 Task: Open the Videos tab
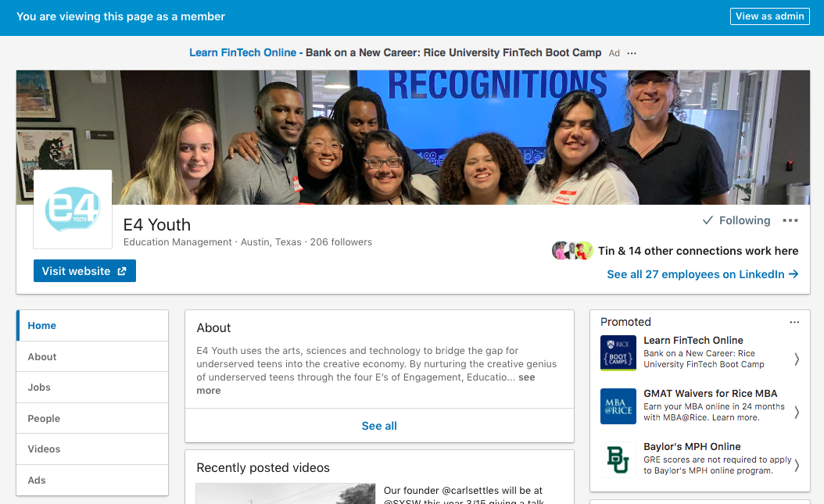tap(92, 449)
